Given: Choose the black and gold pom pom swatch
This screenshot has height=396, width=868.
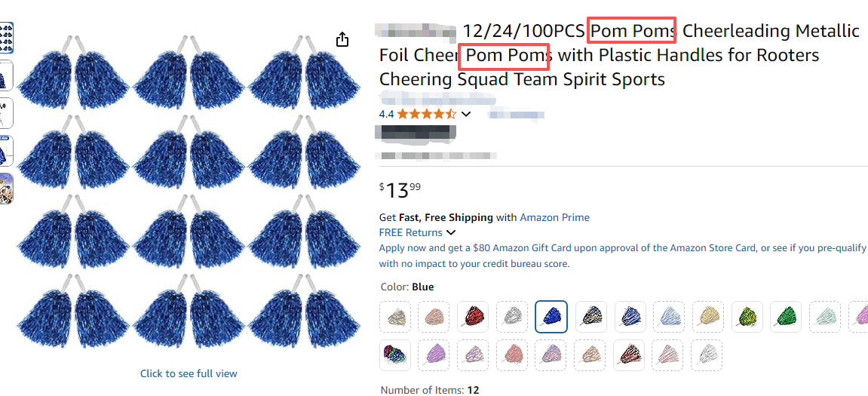Looking at the screenshot, I should 590,317.
